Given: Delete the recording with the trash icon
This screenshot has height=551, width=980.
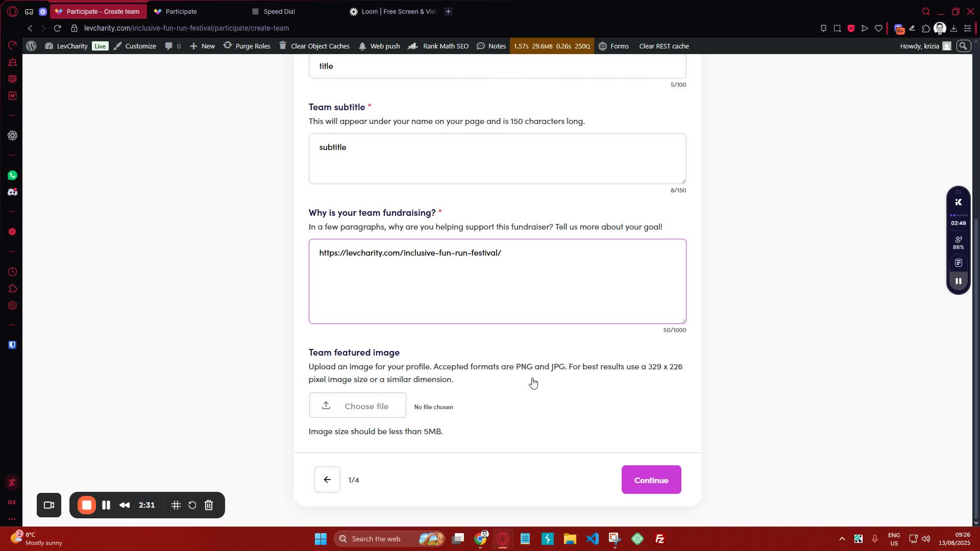Looking at the screenshot, I should [209, 505].
